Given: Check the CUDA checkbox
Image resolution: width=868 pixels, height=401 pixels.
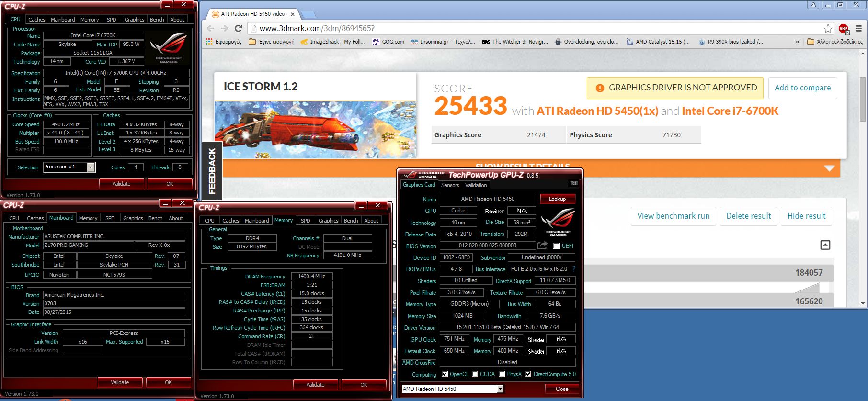Looking at the screenshot, I should tap(475, 374).
